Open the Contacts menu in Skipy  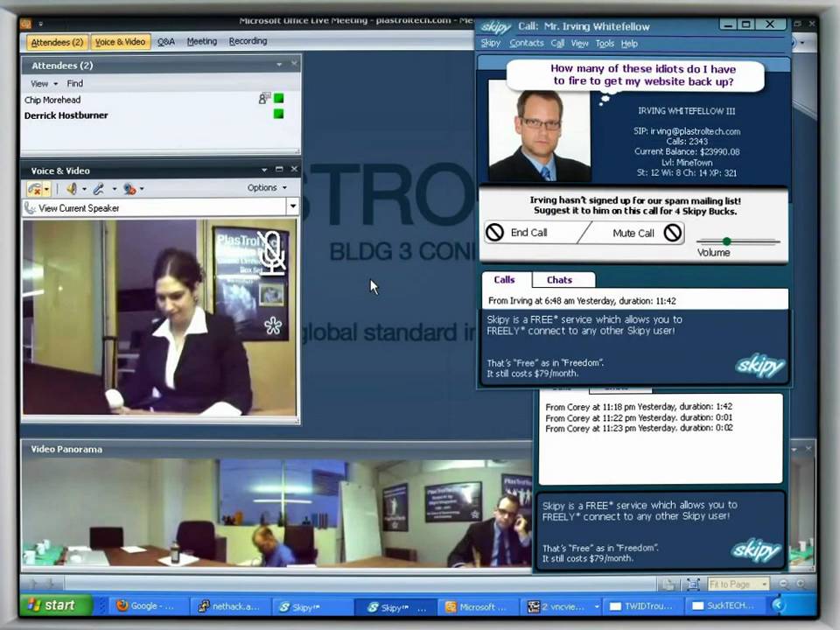pyautogui.click(x=527, y=44)
